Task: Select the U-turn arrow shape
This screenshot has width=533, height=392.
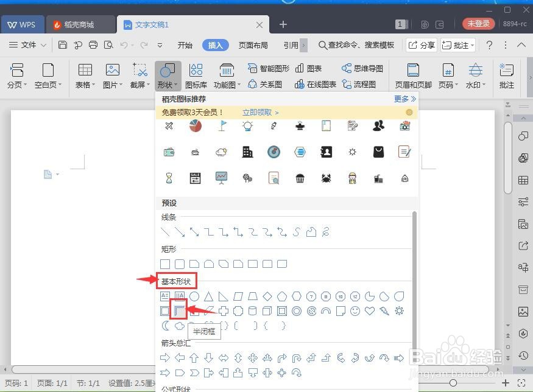Action: tap(297, 358)
